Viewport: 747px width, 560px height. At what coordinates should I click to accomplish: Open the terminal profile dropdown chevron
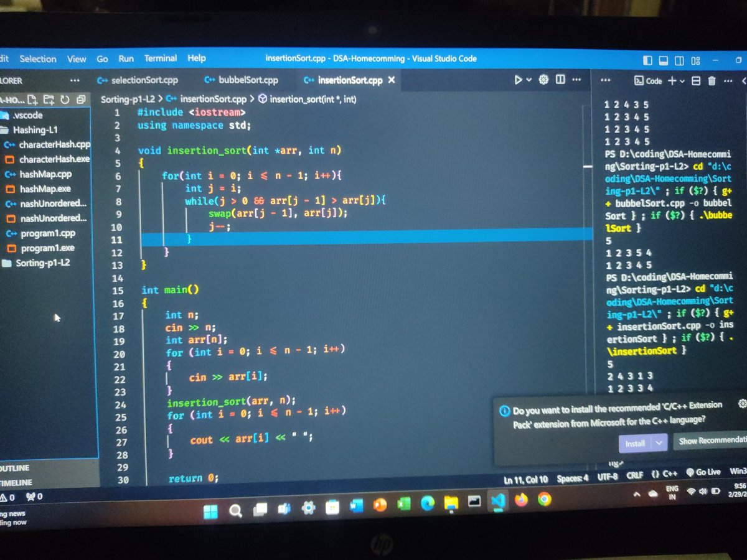(682, 81)
